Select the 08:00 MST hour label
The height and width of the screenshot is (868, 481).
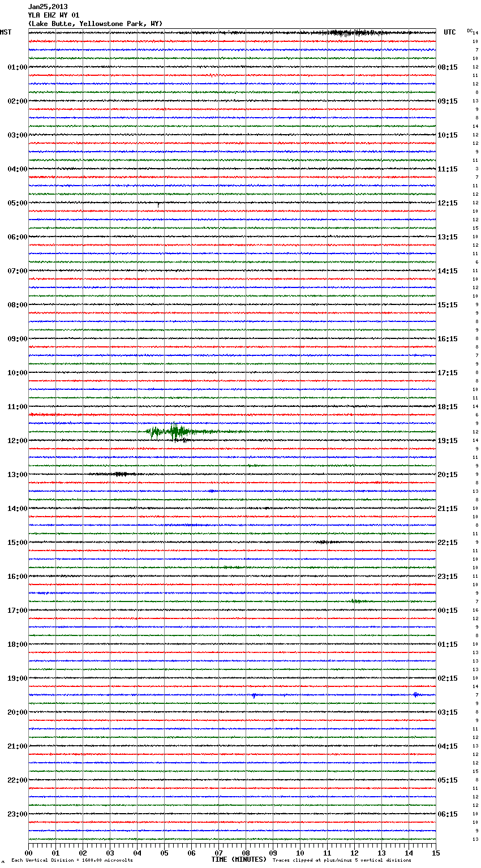click(x=18, y=305)
